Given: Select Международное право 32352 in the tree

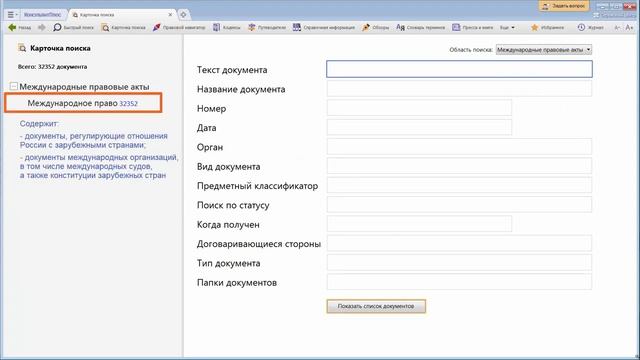Looking at the screenshot, I should (x=83, y=103).
